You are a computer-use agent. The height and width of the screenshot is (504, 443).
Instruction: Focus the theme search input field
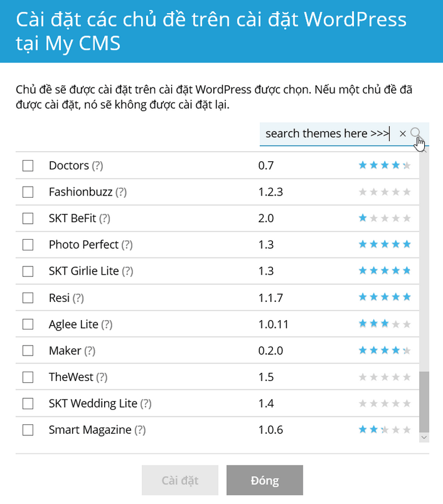click(x=327, y=133)
